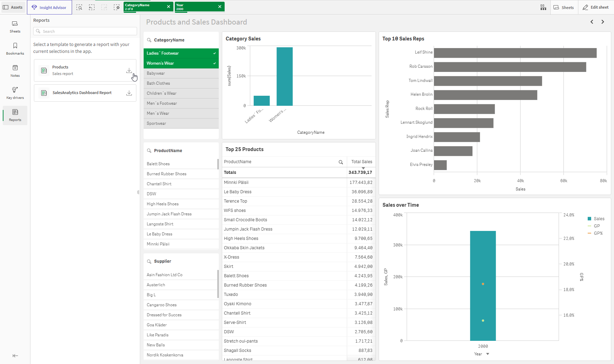Viewport: 614px width, 364px height.
Task: Switch to the Bookmarks panel
Action: [x=15, y=49]
